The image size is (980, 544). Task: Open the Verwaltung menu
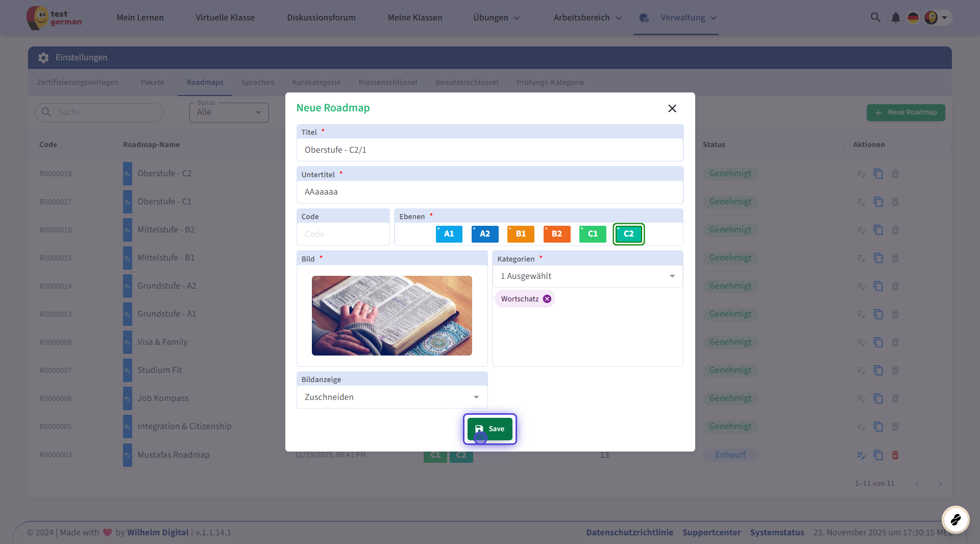(x=682, y=18)
